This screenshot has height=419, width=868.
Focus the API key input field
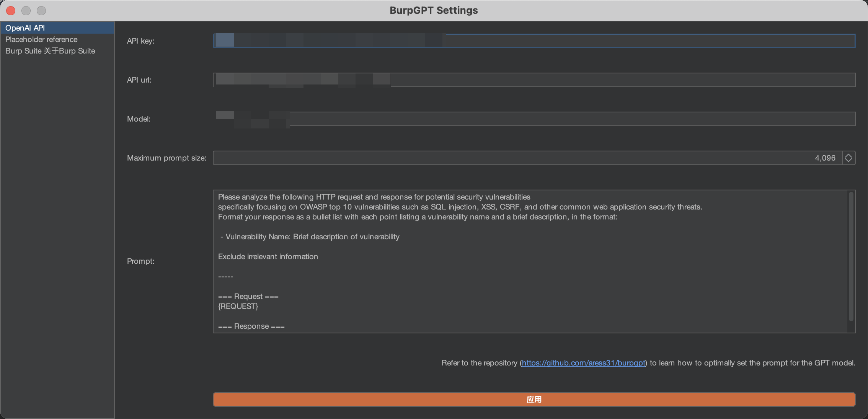tap(534, 41)
